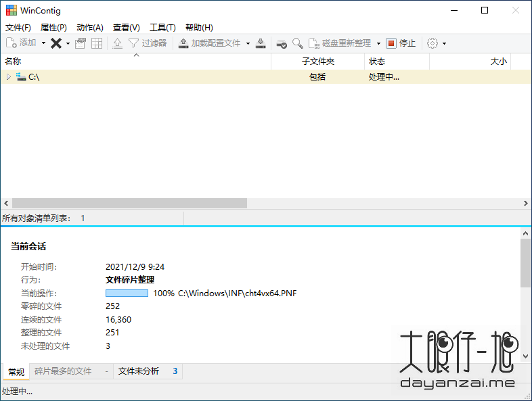Screen dimensions: 532x401
Task: Open the settings gear dropdown arrow
Action: (x=445, y=43)
